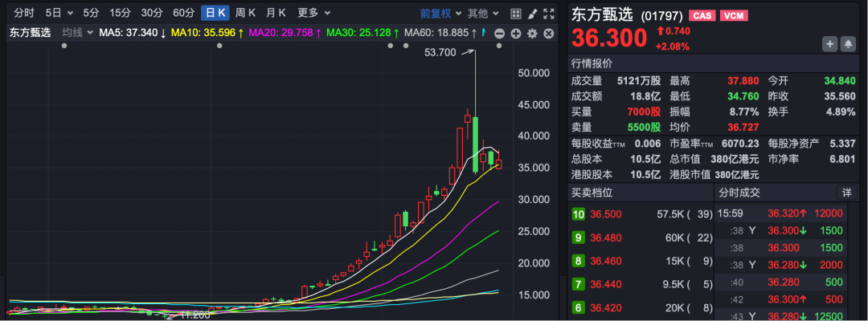The height and width of the screenshot is (321, 868).
Task: Switch to 5分 chart period
Action: pos(91,13)
